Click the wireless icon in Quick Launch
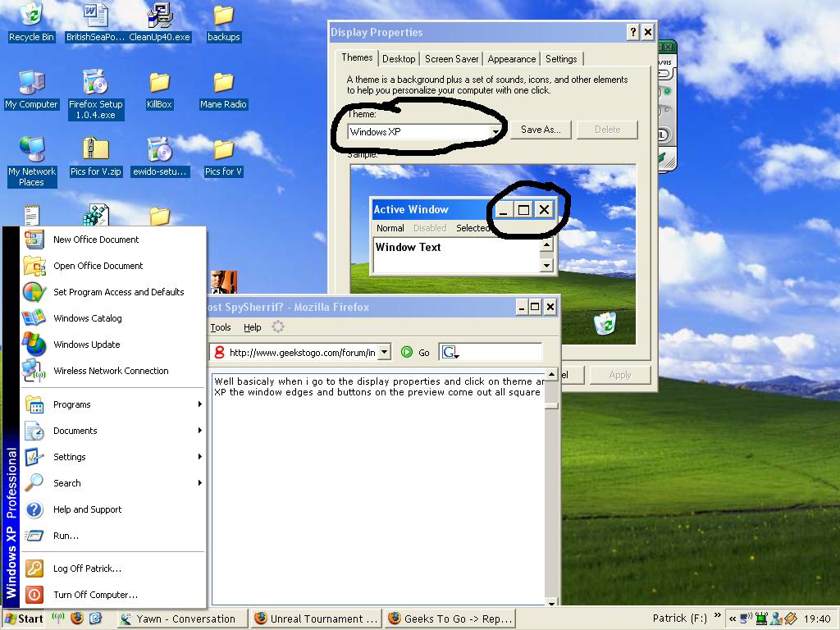This screenshot has width=840, height=630. [58, 618]
